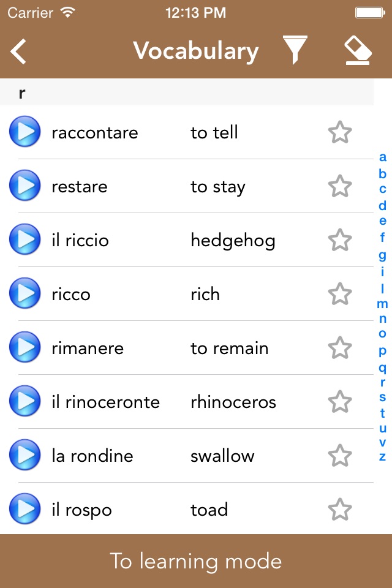Screen dimensions: 392x588
Task: Go to letter s in side index
Action: point(383,397)
